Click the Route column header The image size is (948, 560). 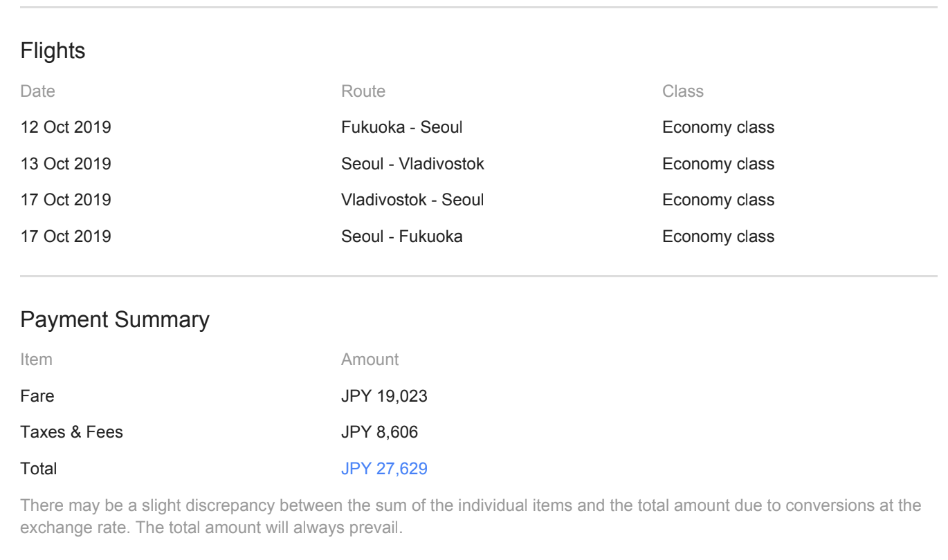click(363, 91)
